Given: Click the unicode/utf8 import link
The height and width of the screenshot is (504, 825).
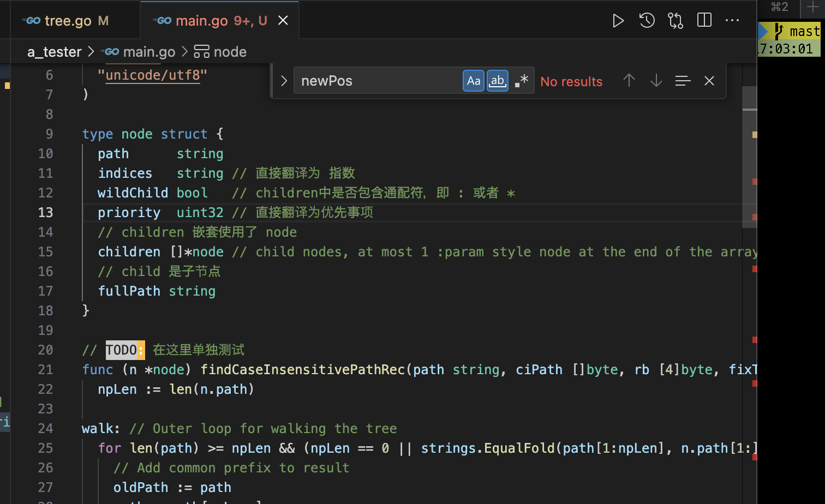Looking at the screenshot, I should [x=153, y=75].
